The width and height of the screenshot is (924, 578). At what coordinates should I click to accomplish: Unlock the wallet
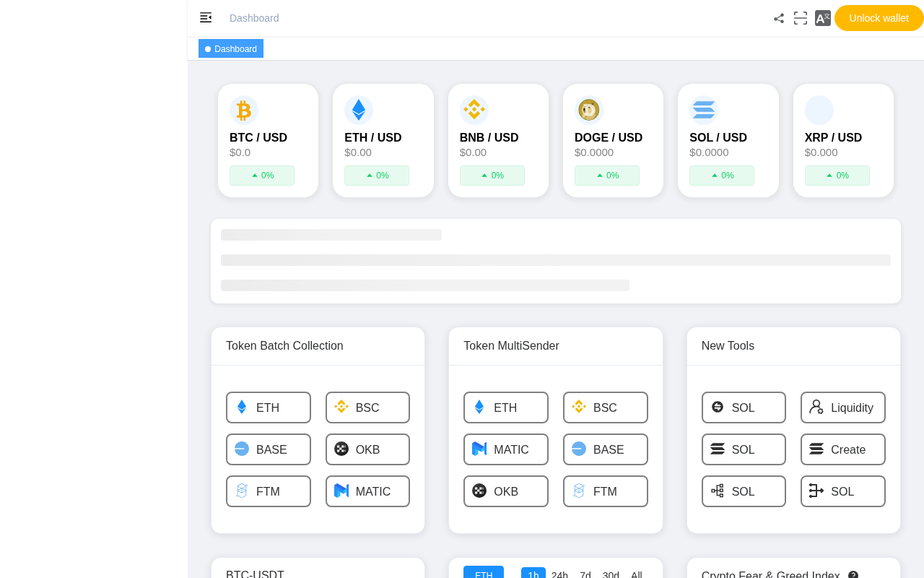click(879, 18)
